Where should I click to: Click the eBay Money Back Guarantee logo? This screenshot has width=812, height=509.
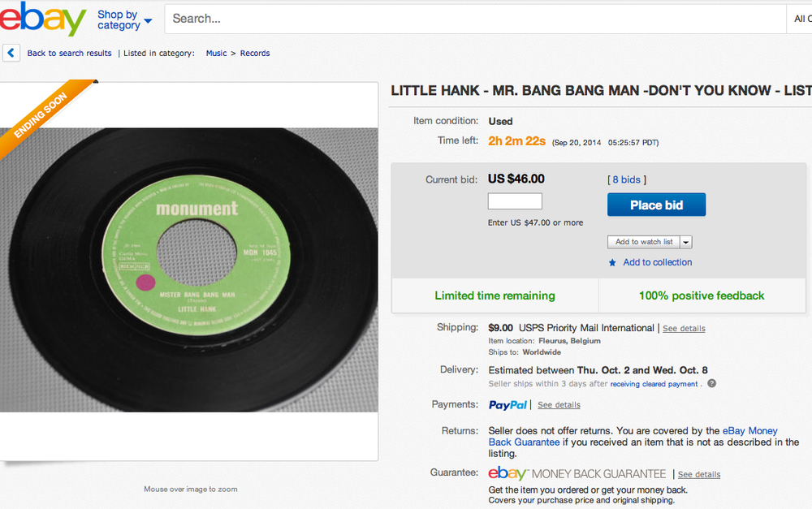point(577,473)
